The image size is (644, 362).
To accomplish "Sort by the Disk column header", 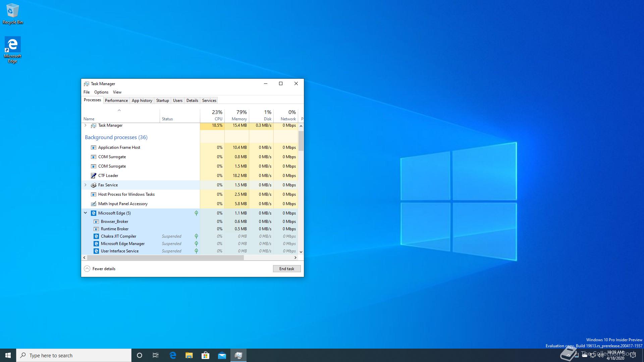I will [261, 116].
